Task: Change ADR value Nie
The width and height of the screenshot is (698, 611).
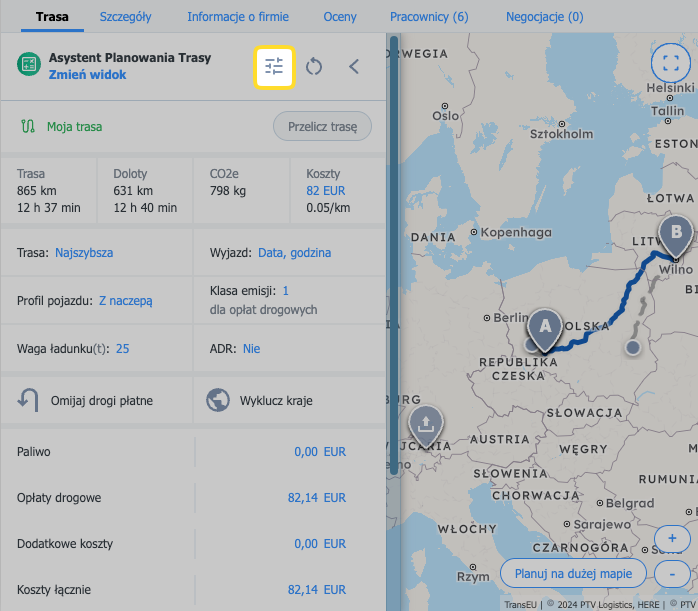Action: coord(251,348)
